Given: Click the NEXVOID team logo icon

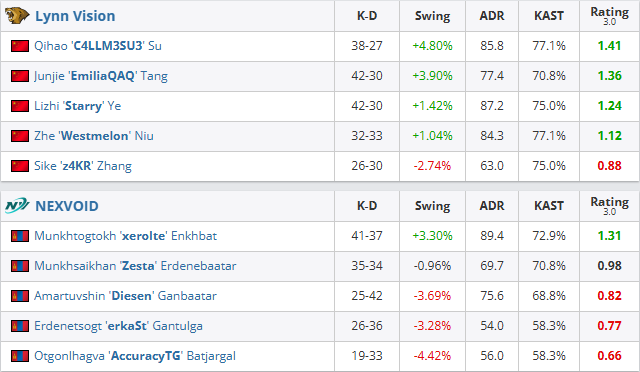Looking at the screenshot, I should [x=17, y=205].
